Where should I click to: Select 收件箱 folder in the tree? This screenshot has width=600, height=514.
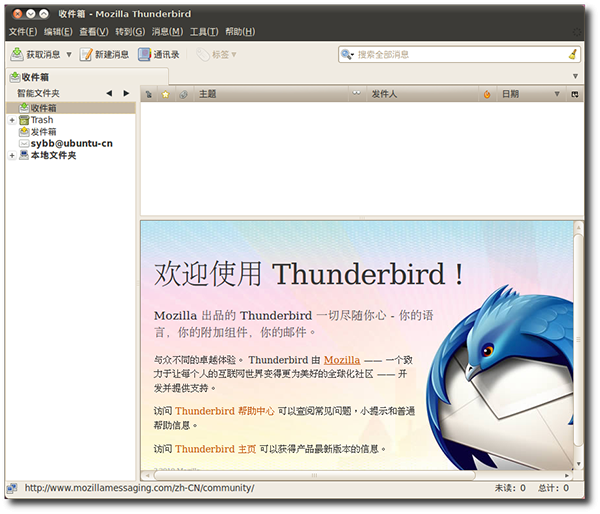pos(70,108)
